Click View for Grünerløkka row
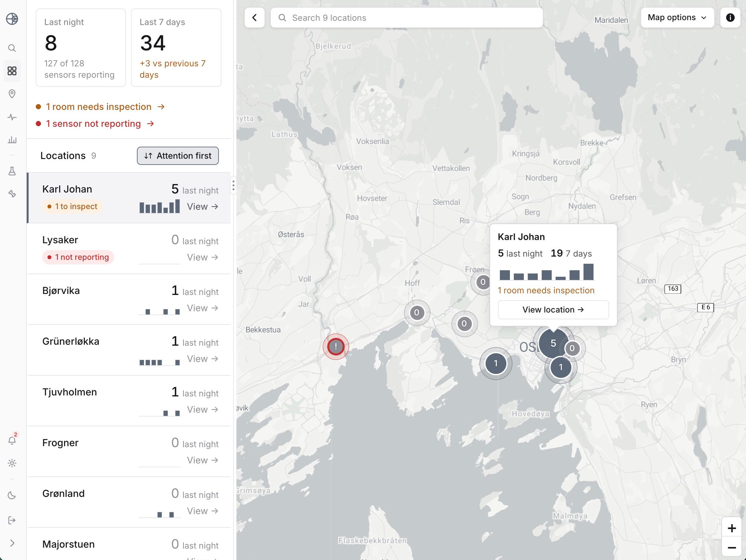 click(203, 359)
